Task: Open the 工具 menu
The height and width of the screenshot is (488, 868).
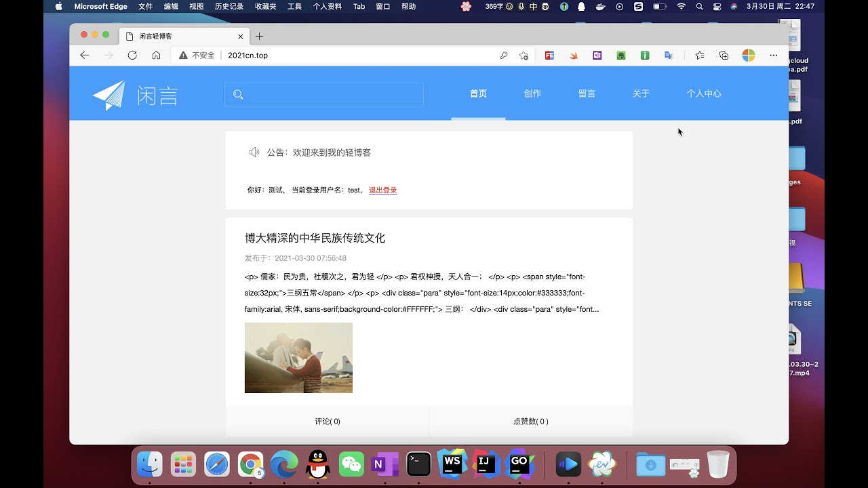Action: click(x=294, y=6)
